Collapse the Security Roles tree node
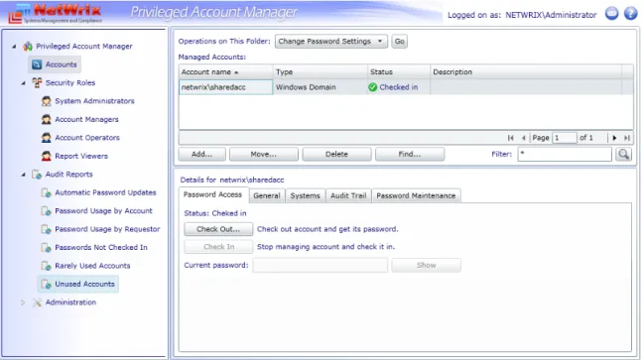 24,83
